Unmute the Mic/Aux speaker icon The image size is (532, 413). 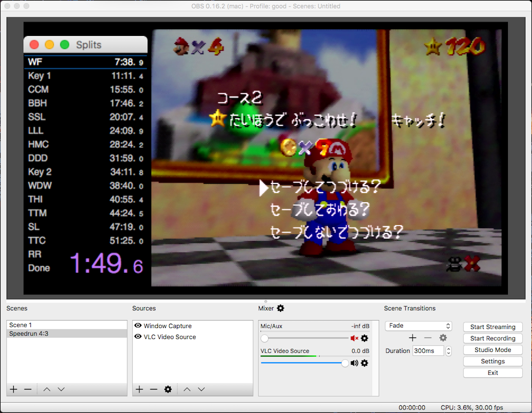[354, 338]
